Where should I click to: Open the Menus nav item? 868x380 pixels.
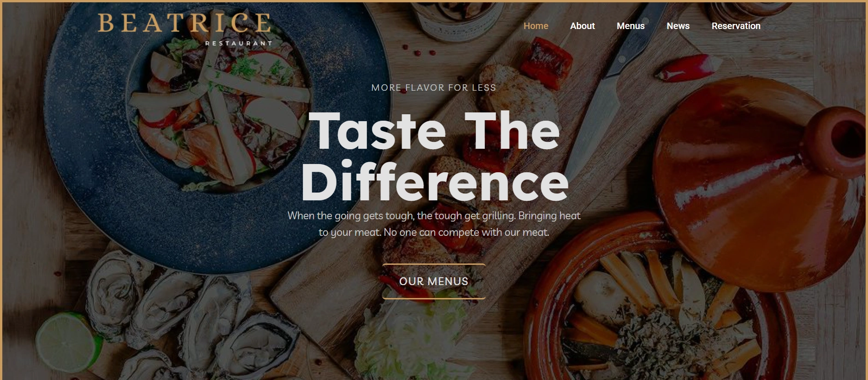click(x=631, y=26)
